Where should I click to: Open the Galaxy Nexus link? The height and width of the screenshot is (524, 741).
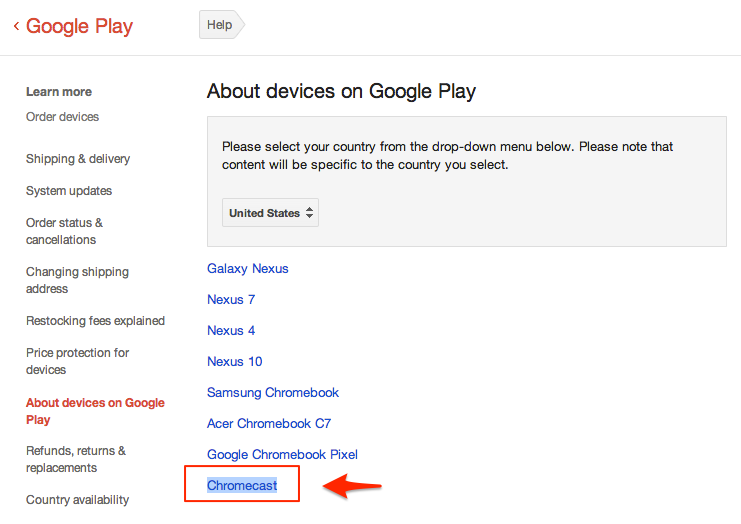tap(248, 269)
